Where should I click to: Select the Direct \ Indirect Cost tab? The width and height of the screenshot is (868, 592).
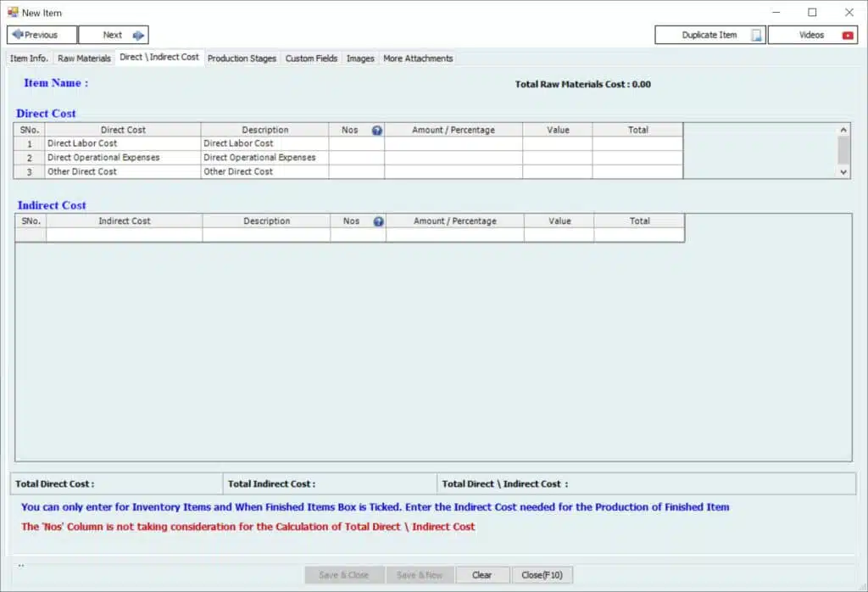pyautogui.click(x=159, y=57)
